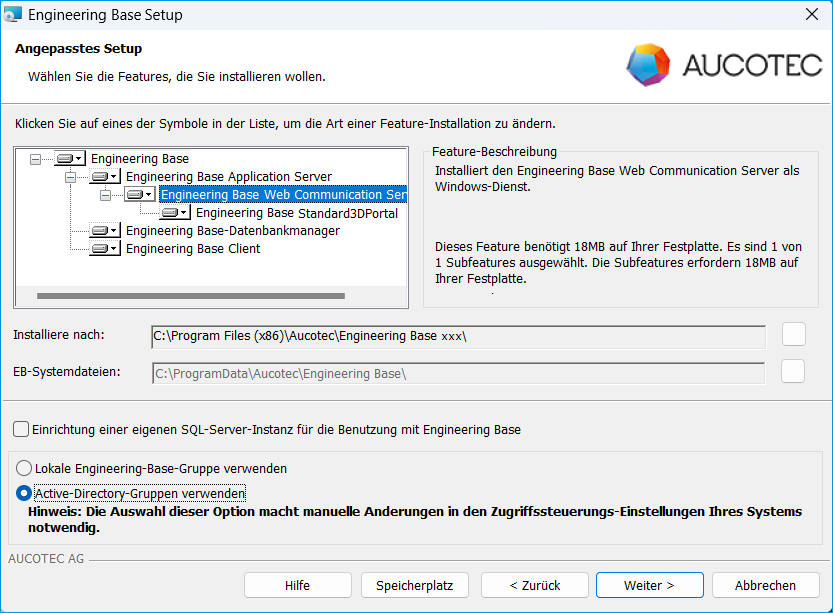
Task: Enable the own SQL-Server-Instanz checkbox
Action: pos(22,430)
